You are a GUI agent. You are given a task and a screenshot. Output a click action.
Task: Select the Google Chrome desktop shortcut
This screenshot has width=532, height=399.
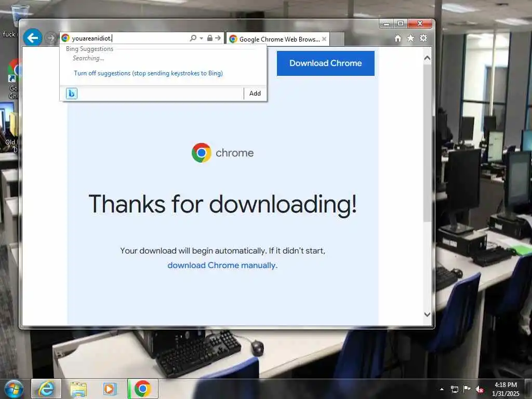click(x=14, y=79)
